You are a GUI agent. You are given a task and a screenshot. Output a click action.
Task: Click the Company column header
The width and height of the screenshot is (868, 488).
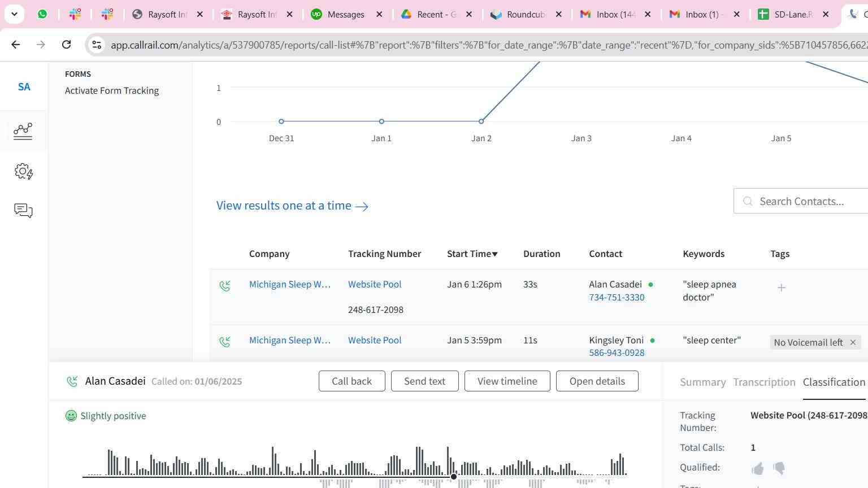pos(269,254)
